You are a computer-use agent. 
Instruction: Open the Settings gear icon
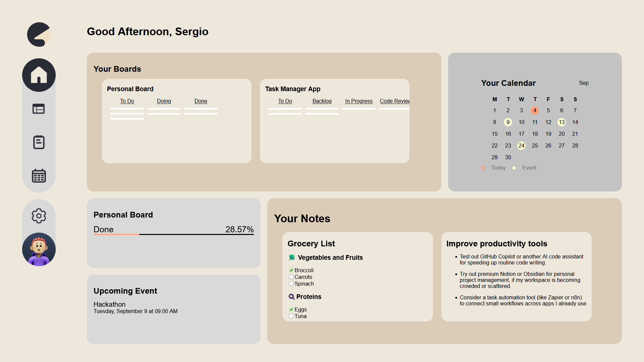point(39,216)
